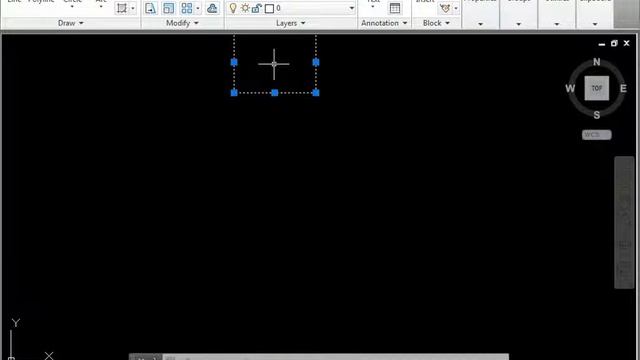Click S on the ViewCube compass

point(597,115)
